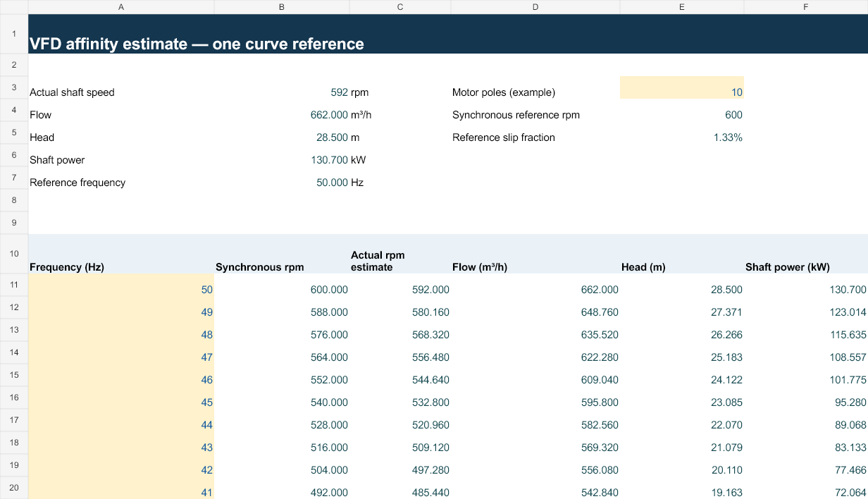Select the frequency cell with 43
This screenshot has width=868, height=499.
point(121,443)
